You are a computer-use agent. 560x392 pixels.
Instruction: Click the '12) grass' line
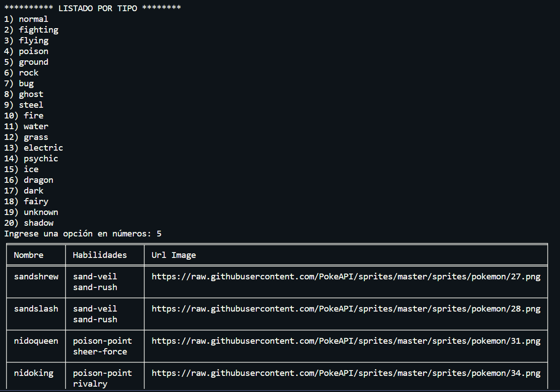click(26, 137)
